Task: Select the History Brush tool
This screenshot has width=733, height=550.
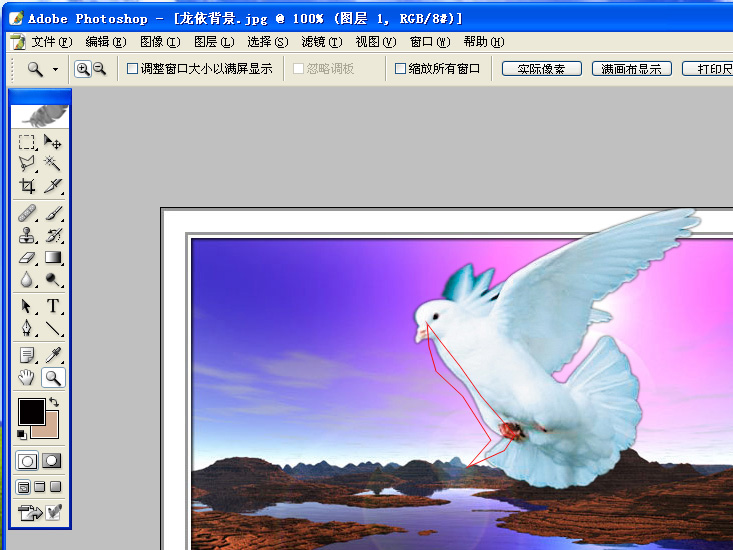Action: pos(52,235)
